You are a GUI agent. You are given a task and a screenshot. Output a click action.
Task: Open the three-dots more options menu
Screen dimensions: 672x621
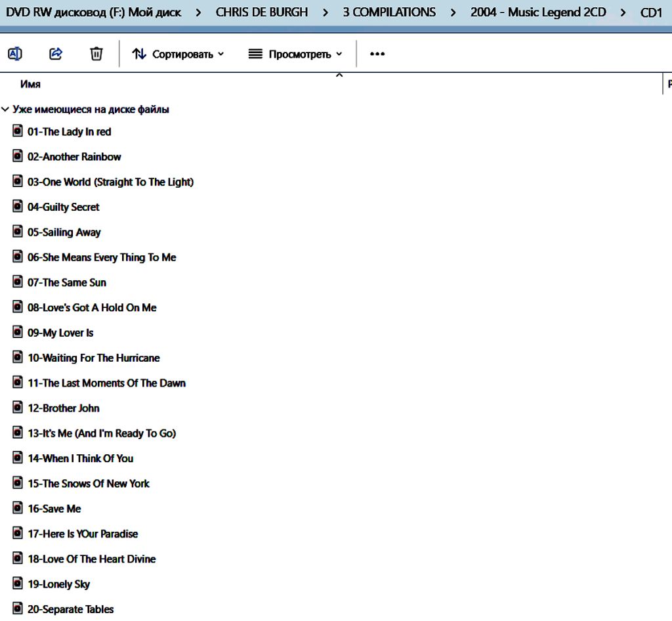coord(377,54)
